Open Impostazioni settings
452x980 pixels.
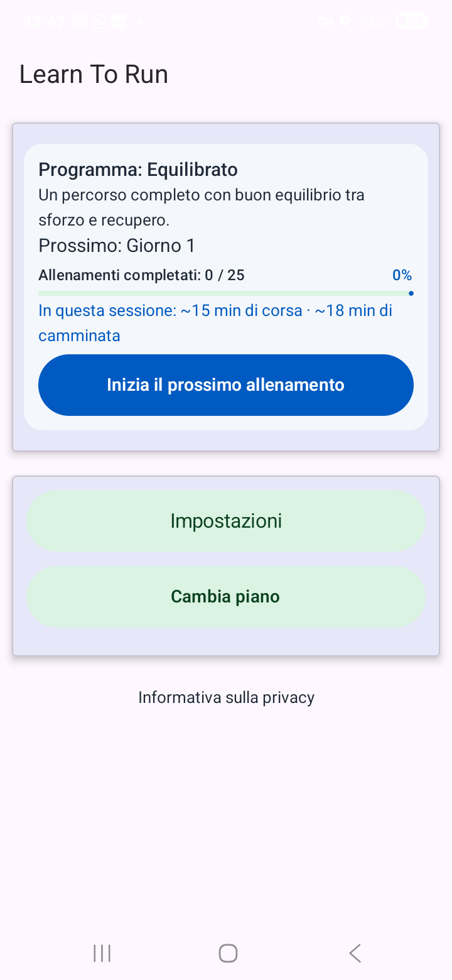226,521
